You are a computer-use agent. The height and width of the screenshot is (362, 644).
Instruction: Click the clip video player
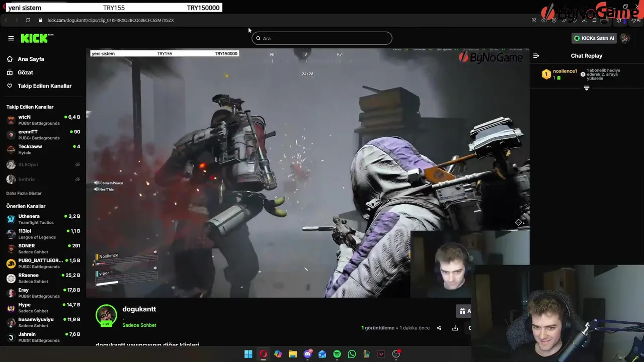click(307, 173)
